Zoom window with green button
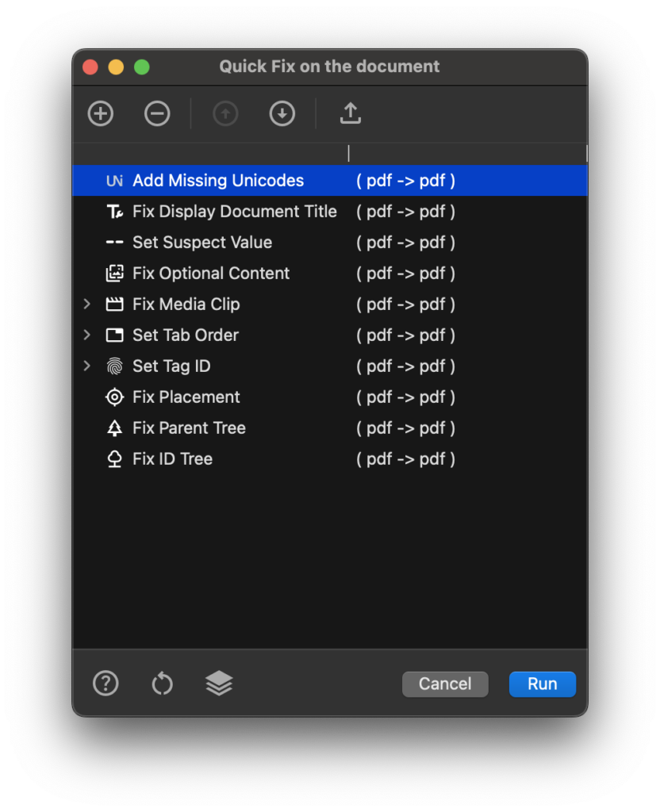 (141, 67)
